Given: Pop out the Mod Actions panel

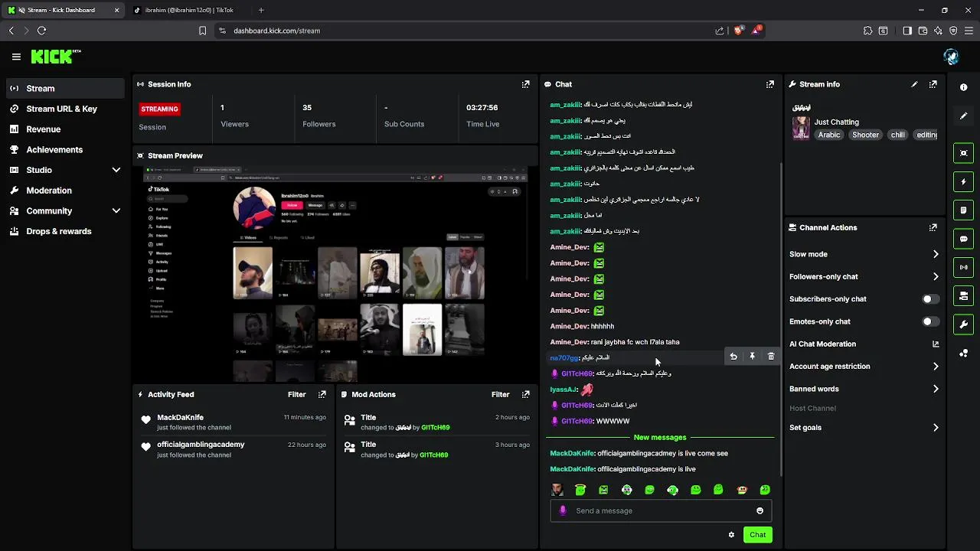Looking at the screenshot, I should (x=525, y=394).
